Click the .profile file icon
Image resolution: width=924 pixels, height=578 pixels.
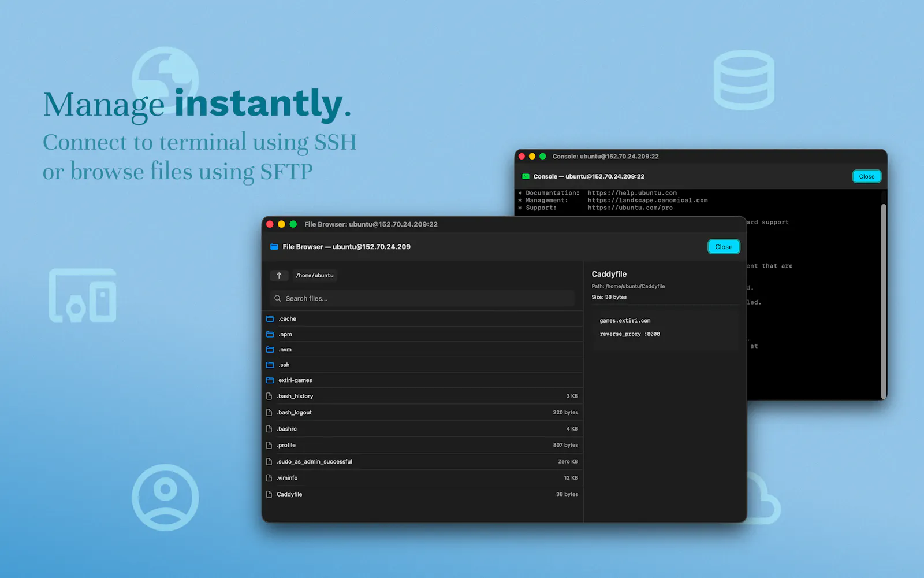[x=269, y=445]
